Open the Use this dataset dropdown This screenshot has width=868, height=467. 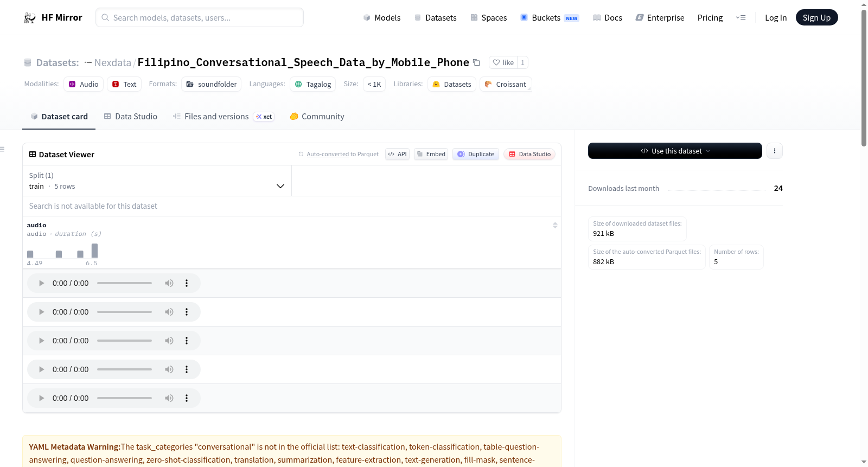tap(675, 151)
